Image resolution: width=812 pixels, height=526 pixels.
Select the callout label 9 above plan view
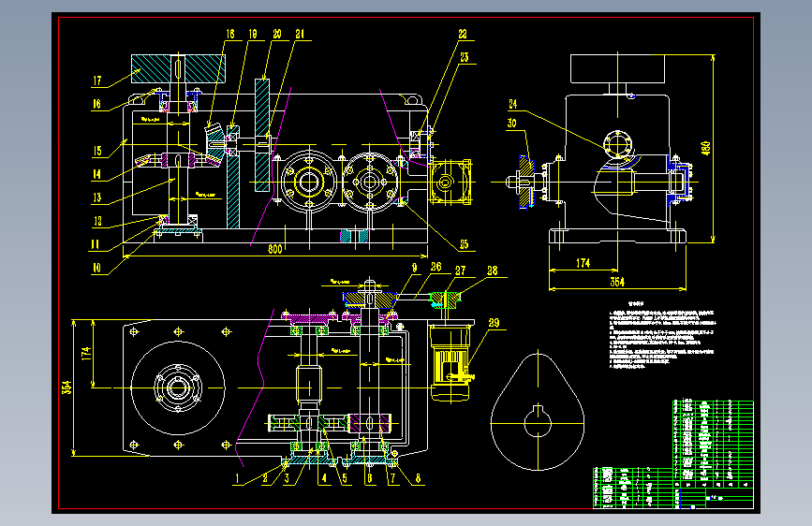(x=414, y=268)
